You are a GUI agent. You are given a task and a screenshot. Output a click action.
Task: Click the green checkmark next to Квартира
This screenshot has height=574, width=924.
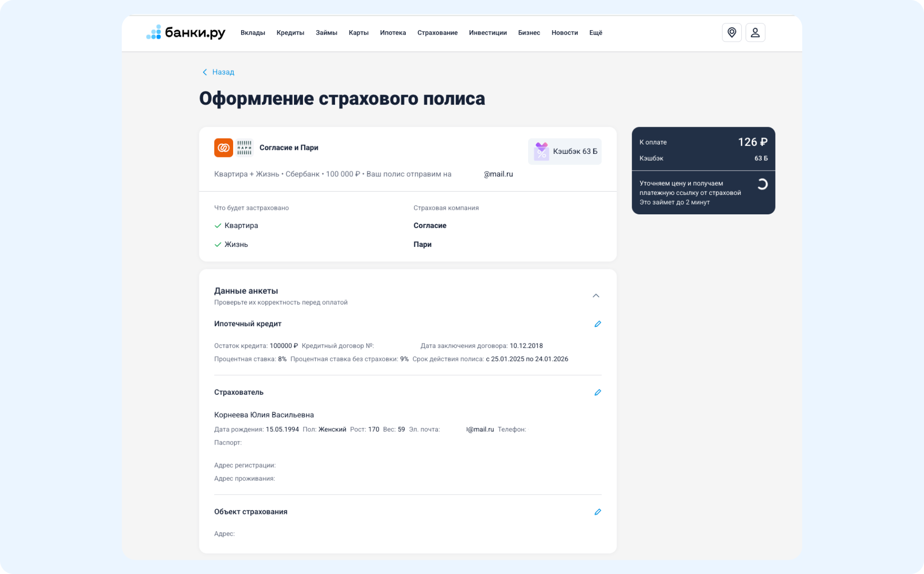point(218,226)
